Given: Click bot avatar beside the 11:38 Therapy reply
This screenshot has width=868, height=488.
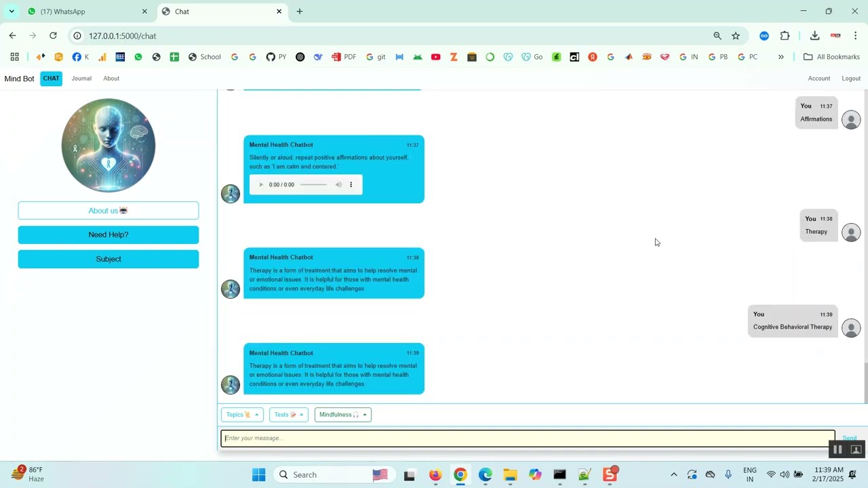Looking at the screenshot, I should (x=231, y=289).
